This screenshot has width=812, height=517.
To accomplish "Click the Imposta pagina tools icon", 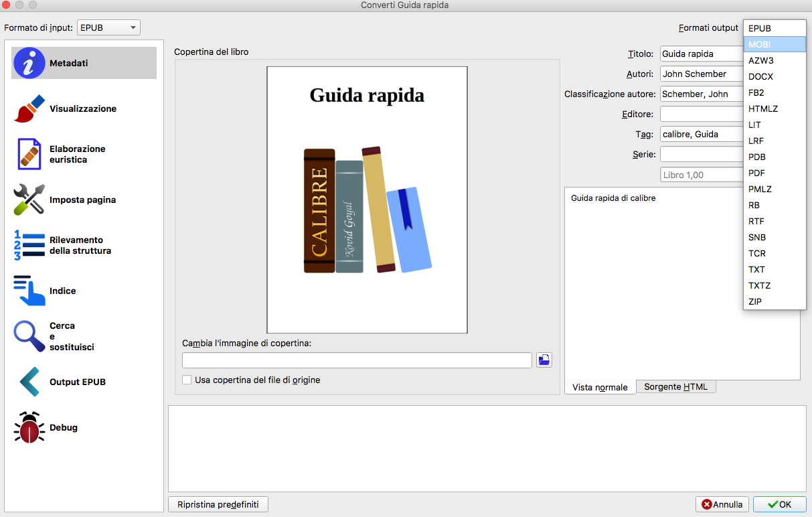I will point(29,200).
